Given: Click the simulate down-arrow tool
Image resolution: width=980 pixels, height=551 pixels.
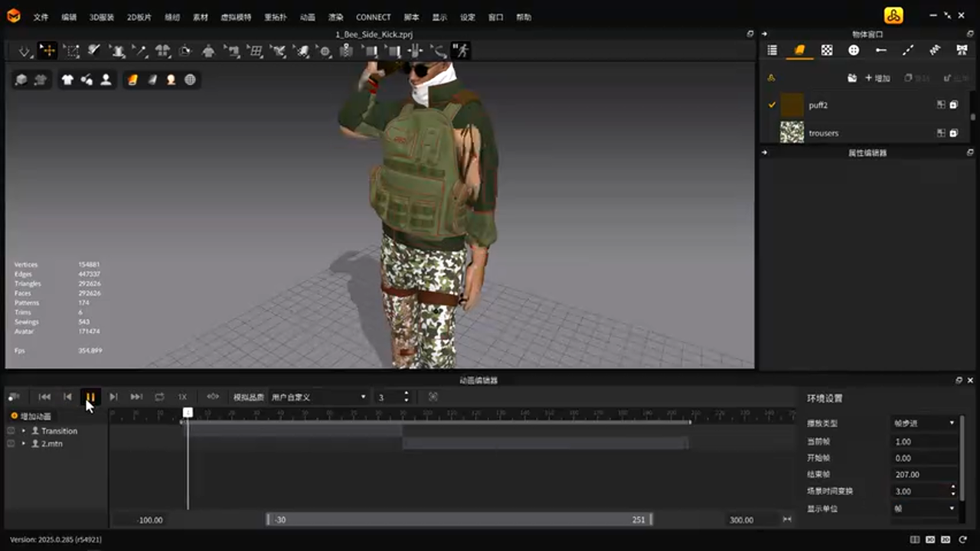Looking at the screenshot, I should pyautogui.click(x=24, y=51).
